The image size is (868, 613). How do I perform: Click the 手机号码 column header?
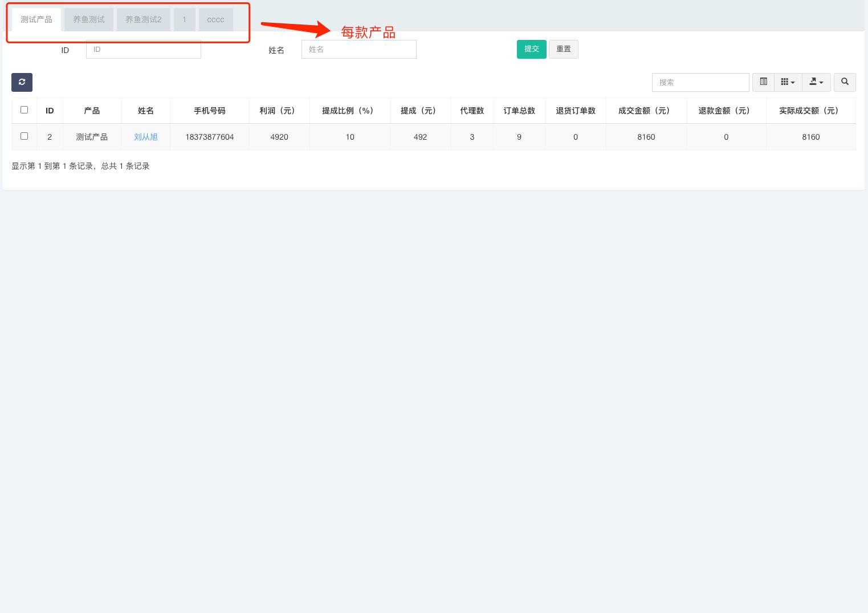tap(210, 111)
